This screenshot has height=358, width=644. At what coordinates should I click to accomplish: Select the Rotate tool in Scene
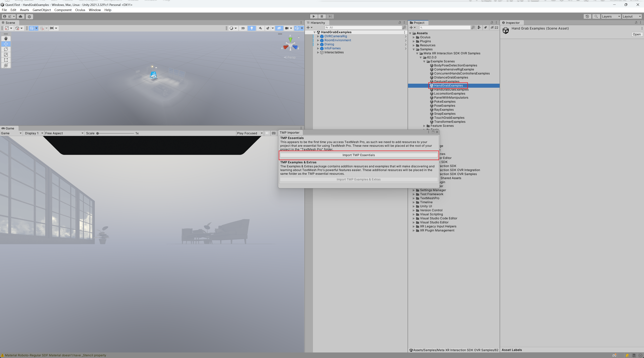pos(6,49)
